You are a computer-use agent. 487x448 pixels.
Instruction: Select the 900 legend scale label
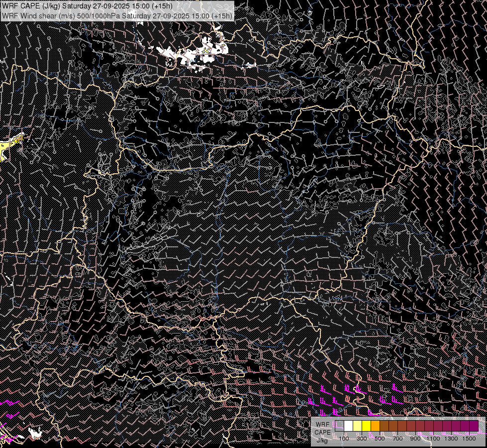tap(415, 439)
